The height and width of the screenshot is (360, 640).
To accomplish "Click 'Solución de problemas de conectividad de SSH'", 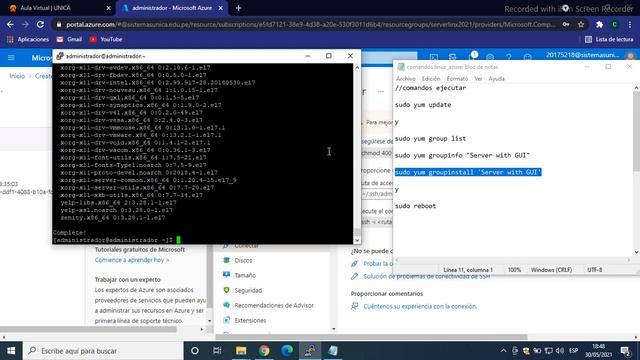I will (x=427, y=276).
